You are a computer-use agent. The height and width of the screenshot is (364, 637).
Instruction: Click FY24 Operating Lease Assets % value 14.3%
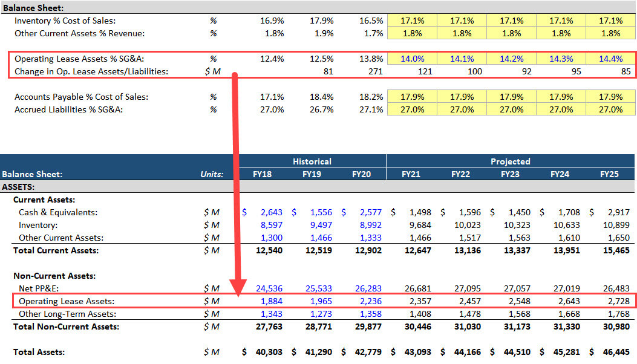[x=561, y=59]
